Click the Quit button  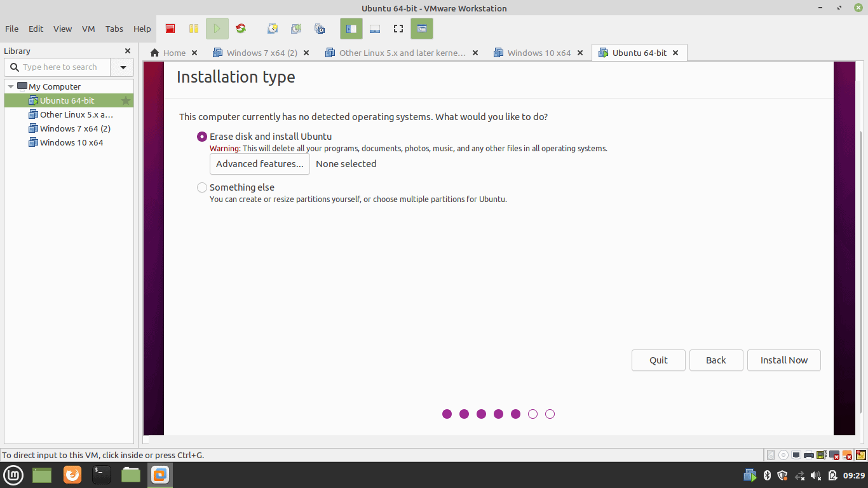[x=658, y=360]
